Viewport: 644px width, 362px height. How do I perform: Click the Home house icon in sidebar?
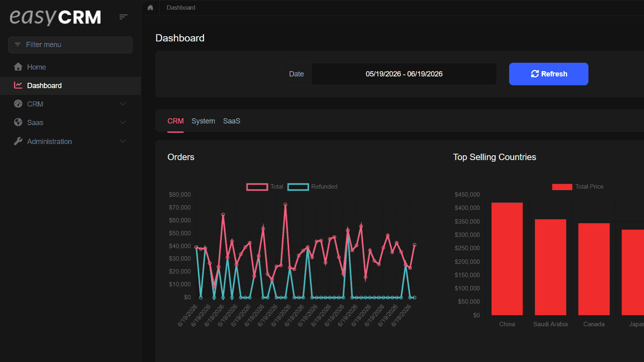pyautogui.click(x=18, y=67)
